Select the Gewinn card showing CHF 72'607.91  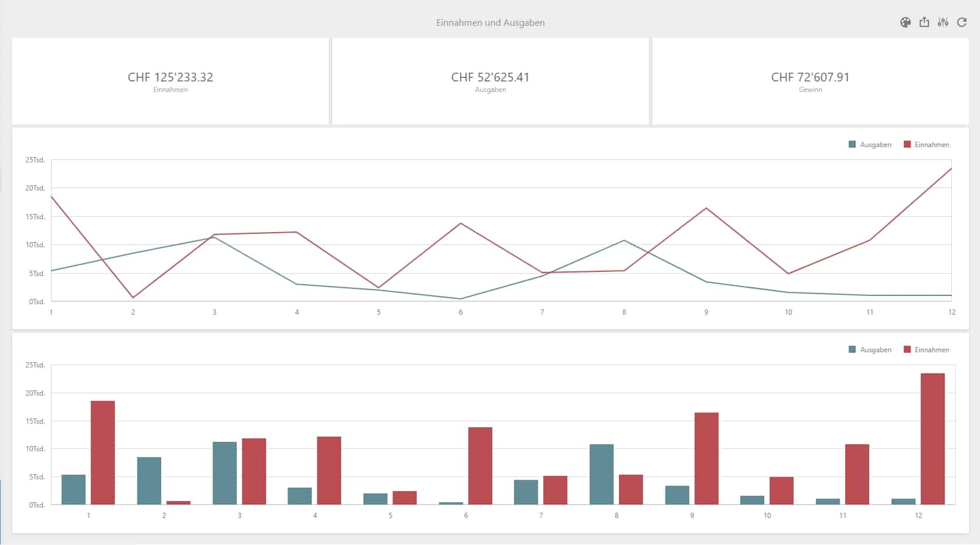tap(810, 81)
